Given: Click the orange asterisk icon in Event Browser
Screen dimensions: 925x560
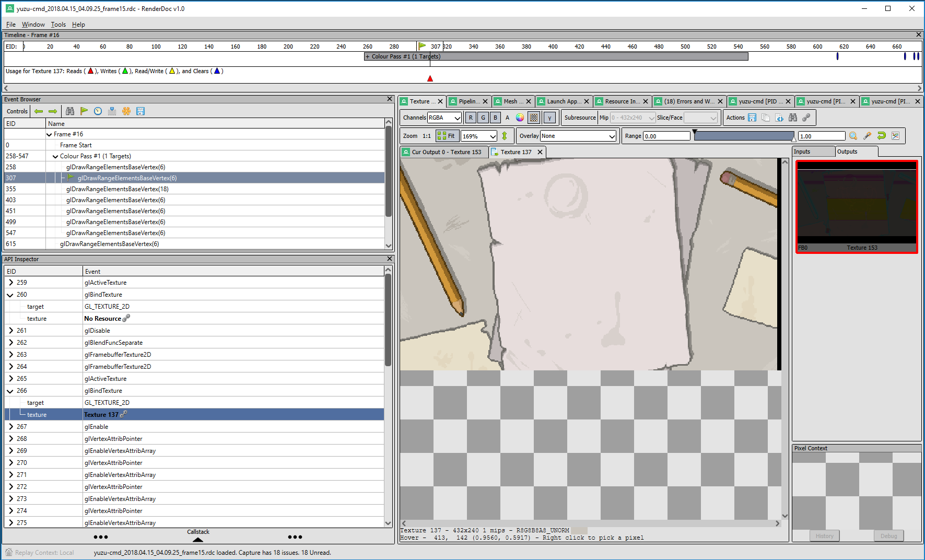Looking at the screenshot, I should (x=126, y=111).
